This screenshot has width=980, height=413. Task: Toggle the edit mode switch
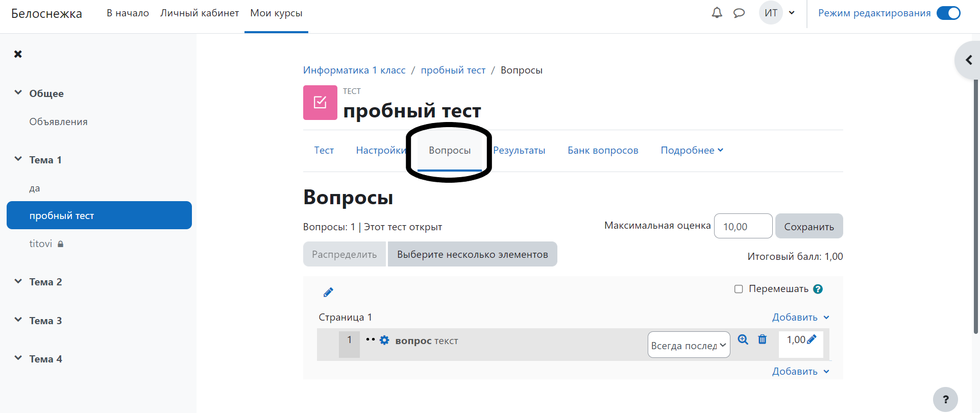click(x=948, y=13)
